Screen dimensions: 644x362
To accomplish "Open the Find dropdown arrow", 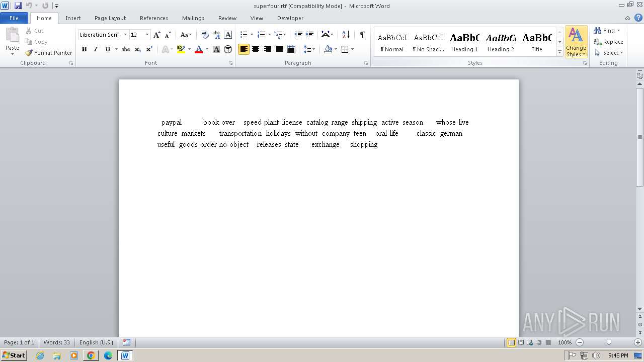I will pos(618,31).
